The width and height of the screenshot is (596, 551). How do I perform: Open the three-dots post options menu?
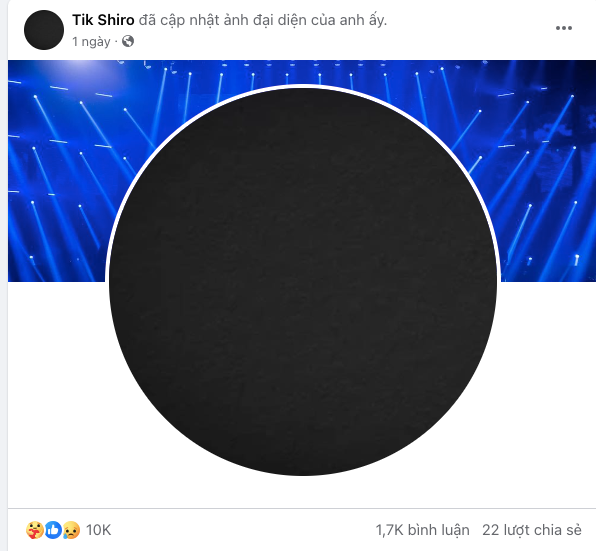coord(563,28)
